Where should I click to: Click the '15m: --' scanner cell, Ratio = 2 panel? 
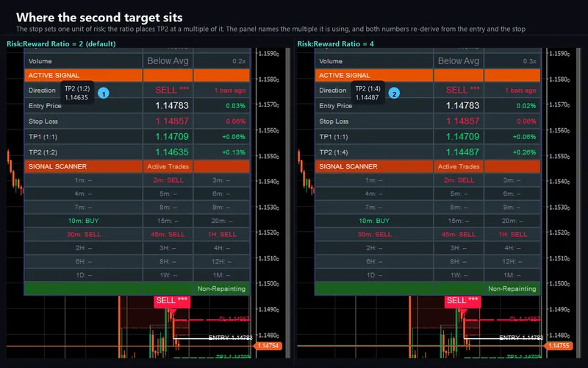168,221
